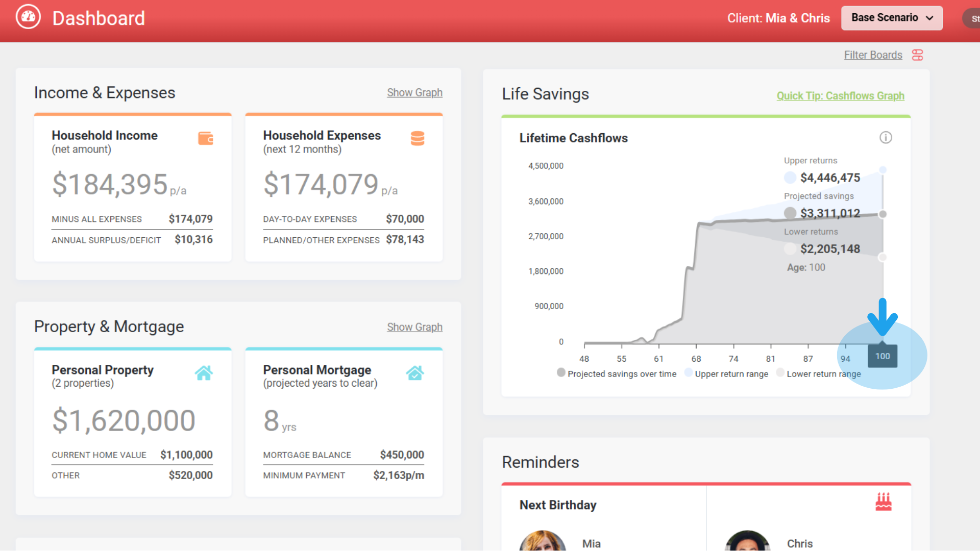Toggle Upper return range legend item
980x551 pixels.
726,373
